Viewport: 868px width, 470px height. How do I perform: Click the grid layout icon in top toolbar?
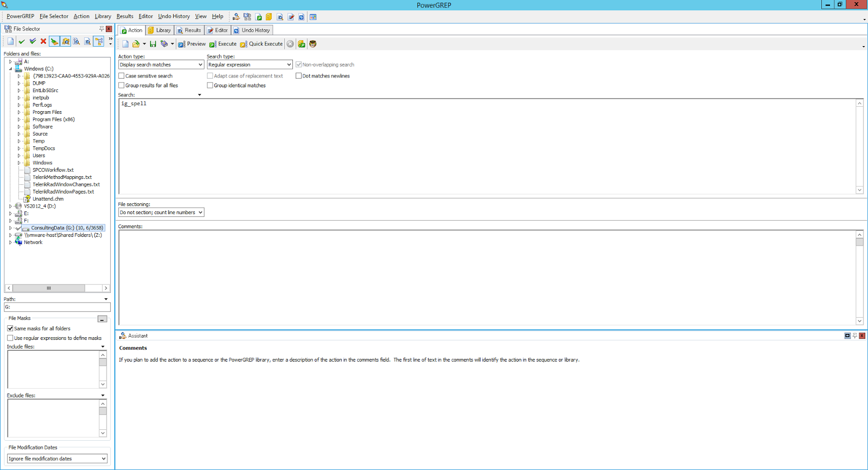click(x=313, y=17)
